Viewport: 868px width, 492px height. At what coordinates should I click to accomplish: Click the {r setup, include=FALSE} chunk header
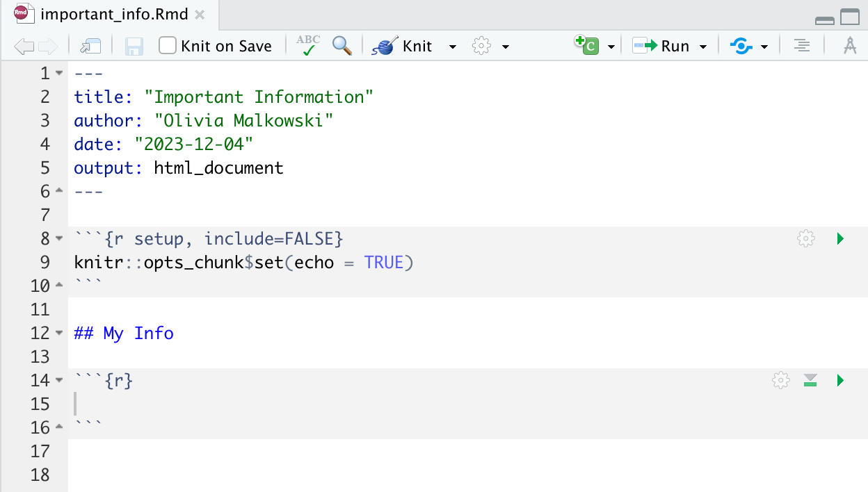(209, 238)
